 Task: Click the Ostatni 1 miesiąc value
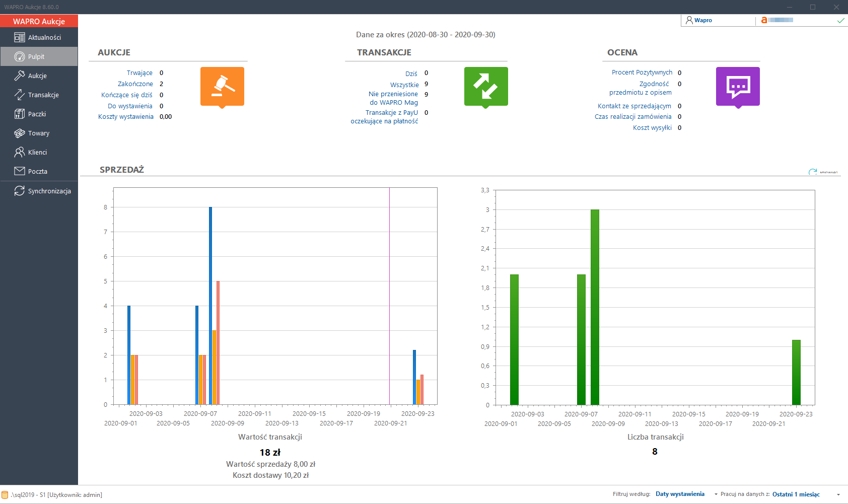(796, 494)
